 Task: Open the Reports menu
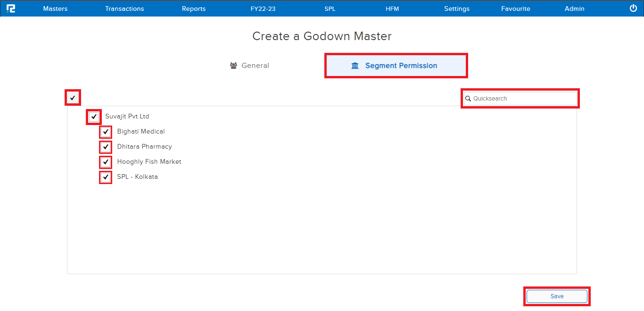coord(194,8)
